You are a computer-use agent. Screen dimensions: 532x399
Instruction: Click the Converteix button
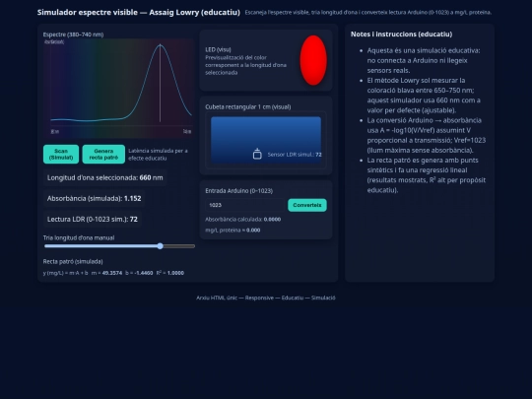(x=307, y=205)
